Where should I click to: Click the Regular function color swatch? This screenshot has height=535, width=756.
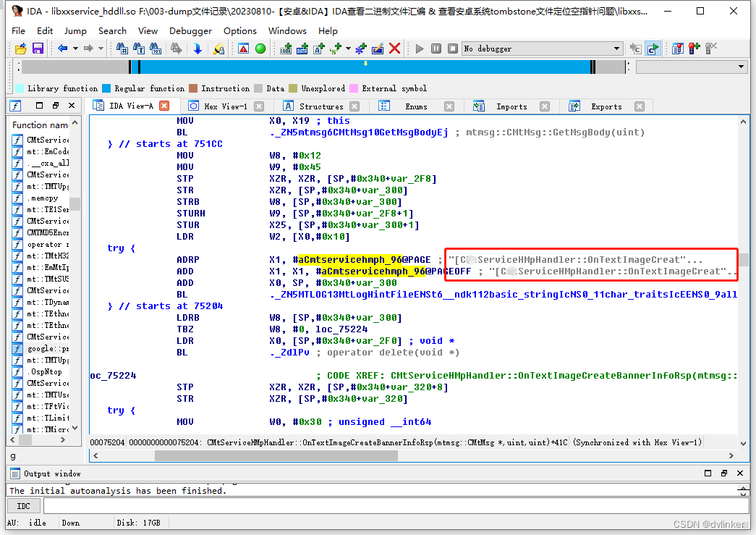click(106, 88)
